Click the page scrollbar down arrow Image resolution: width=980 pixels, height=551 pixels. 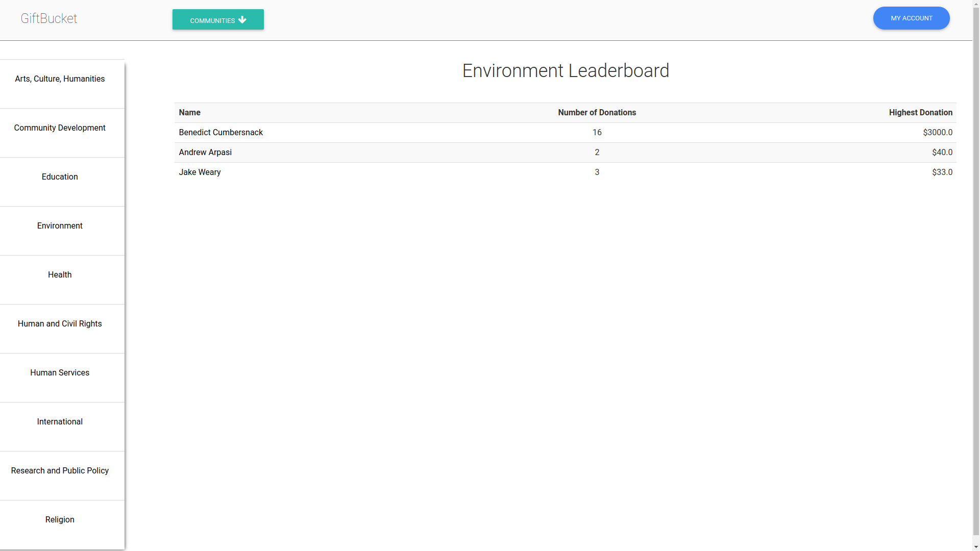click(x=976, y=547)
